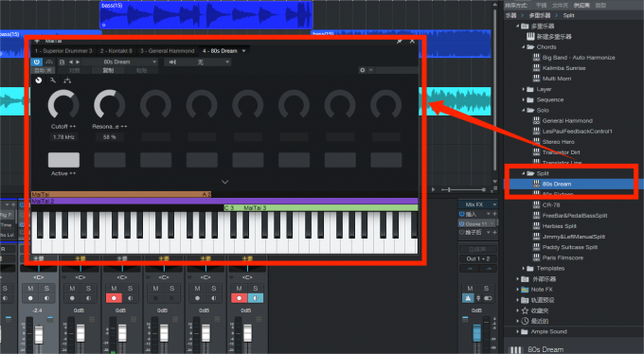Disable the active blue monitor button

pyautogui.click(x=255, y=298)
